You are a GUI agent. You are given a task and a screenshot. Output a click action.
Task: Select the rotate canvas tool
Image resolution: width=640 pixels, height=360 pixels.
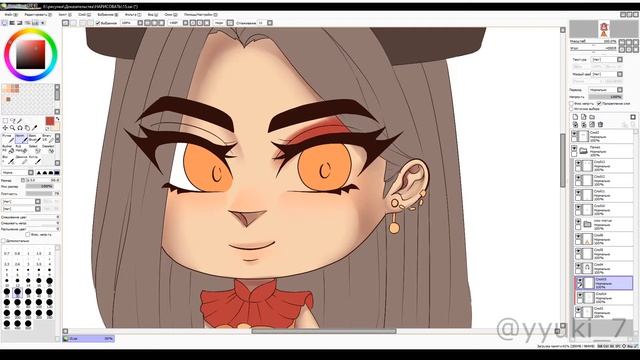coord(20,128)
